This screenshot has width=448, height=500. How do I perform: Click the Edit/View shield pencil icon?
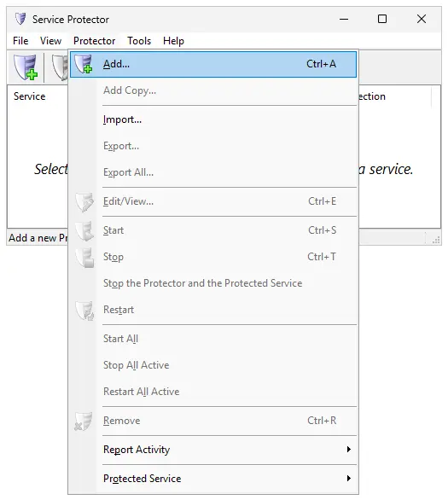coord(84,201)
